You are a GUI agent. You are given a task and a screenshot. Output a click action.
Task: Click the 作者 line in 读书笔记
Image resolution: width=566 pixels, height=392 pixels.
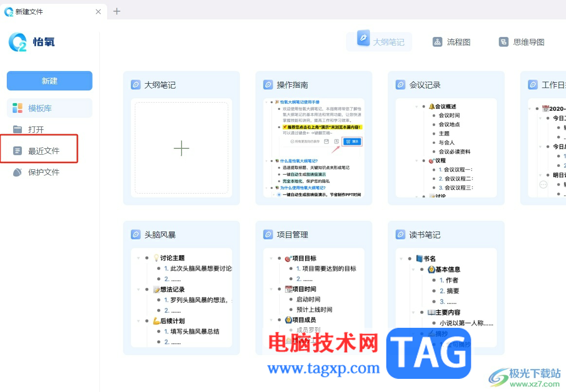452,280
